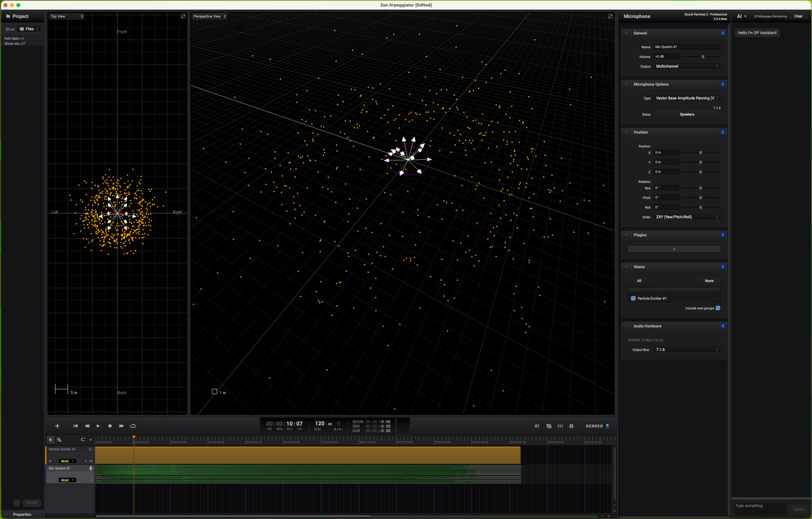812x519 pixels.
Task: Change Perspective View using its dropdown
Action: point(209,16)
